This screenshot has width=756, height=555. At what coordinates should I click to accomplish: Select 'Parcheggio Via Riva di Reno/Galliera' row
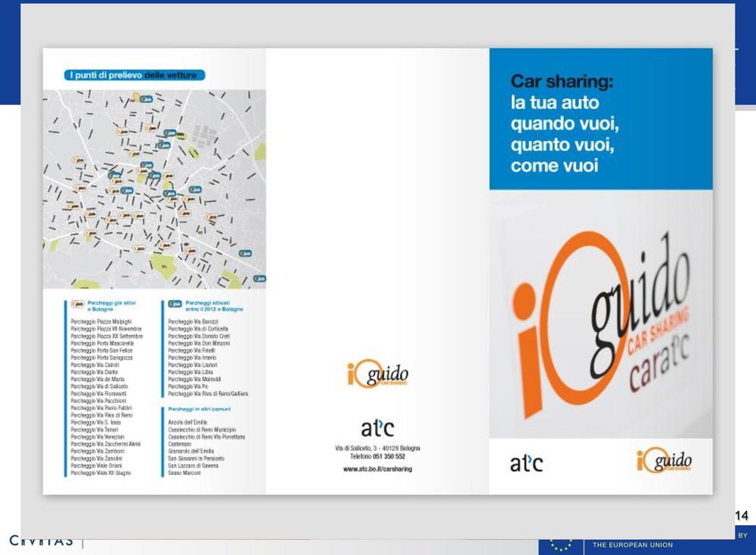pyautogui.click(x=208, y=394)
